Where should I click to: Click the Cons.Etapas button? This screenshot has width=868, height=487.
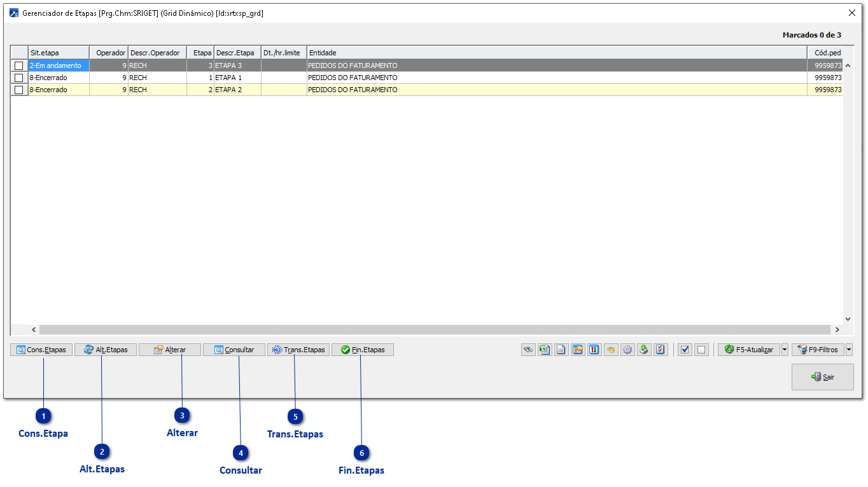pos(41,350)
